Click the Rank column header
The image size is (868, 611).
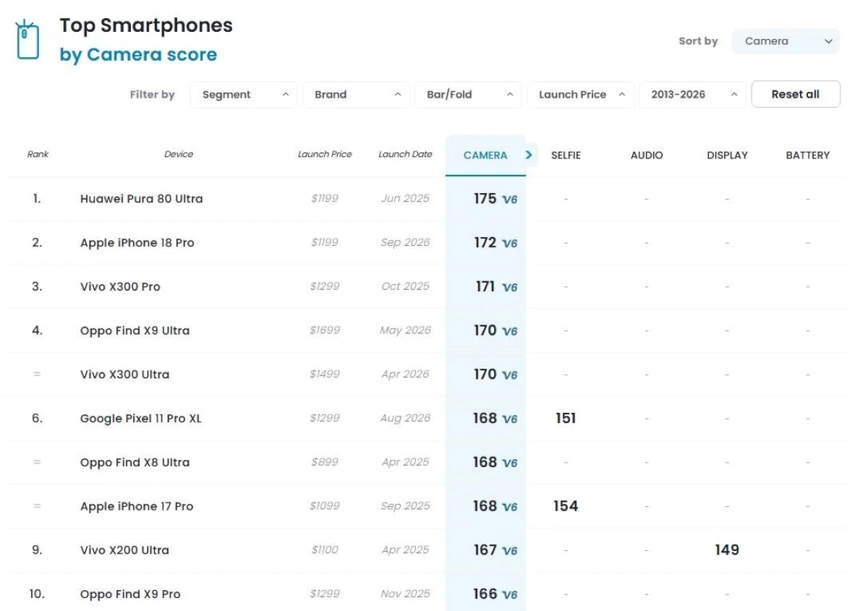pos(38,154)
